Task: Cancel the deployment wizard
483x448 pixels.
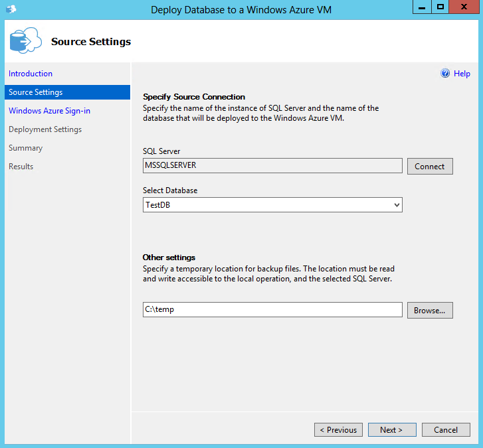Action: [446, 430]
